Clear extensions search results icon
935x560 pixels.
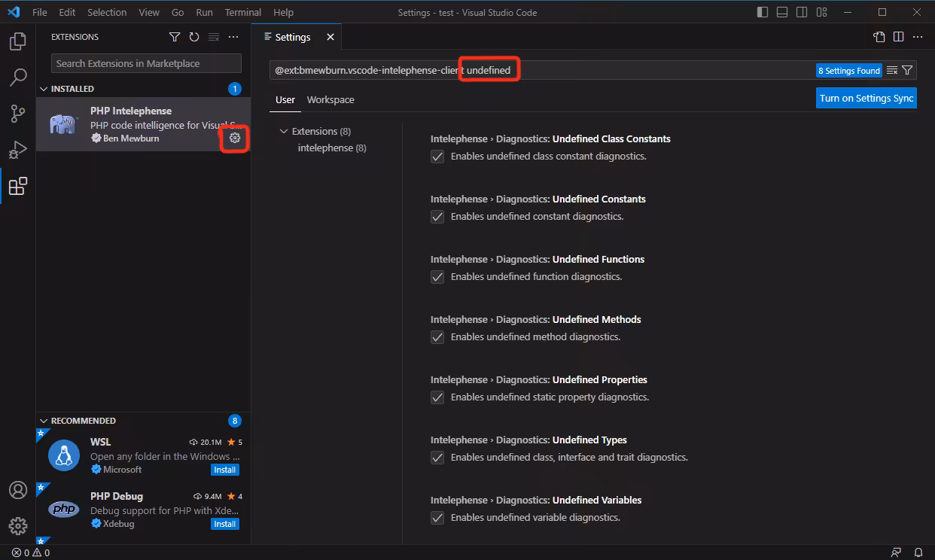(x=214, y=37)
